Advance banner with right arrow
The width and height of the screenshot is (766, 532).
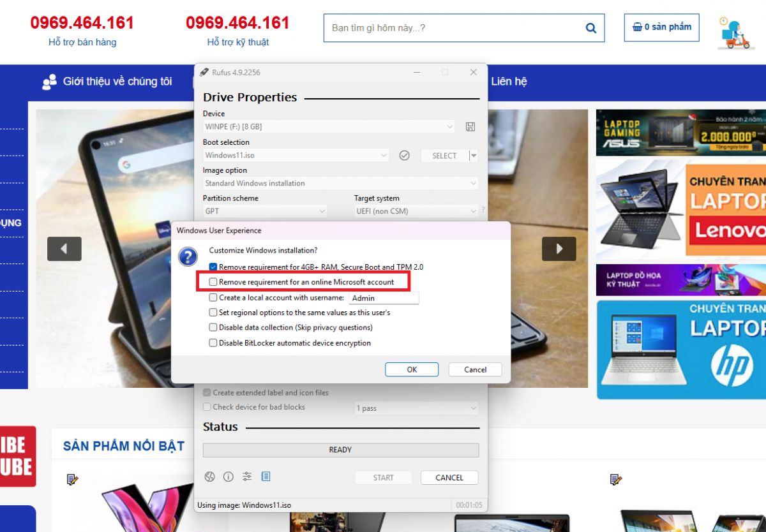[x=559, y=249]
